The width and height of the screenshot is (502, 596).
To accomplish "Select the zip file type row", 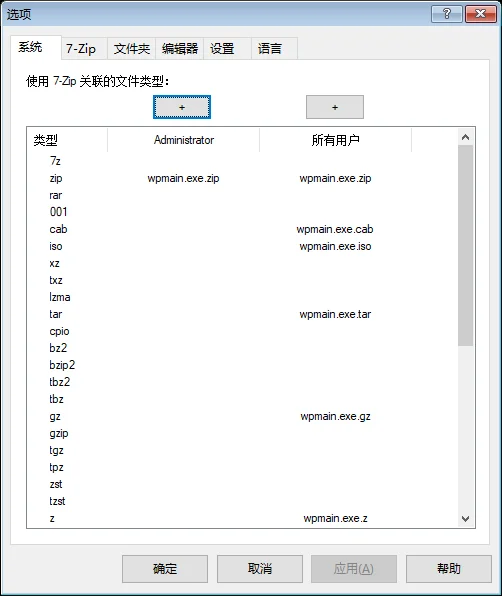I will tap(242, 178).
